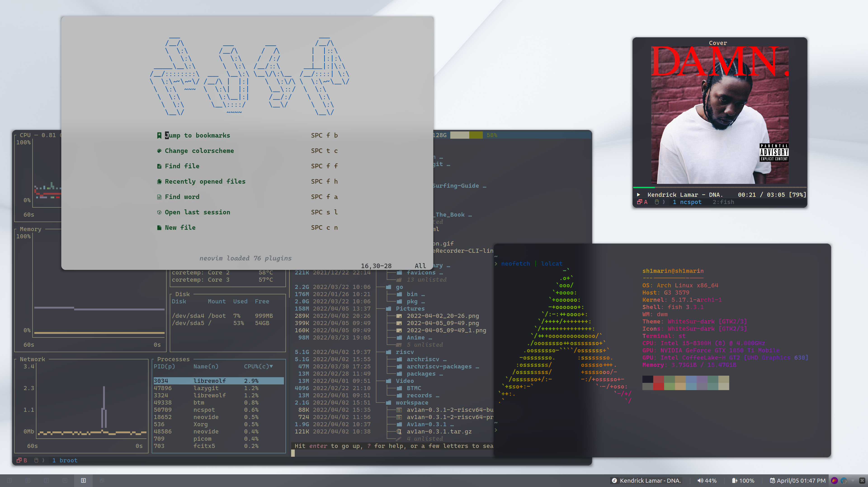Sort processes by CPU%(c) column header

[258, 366]
